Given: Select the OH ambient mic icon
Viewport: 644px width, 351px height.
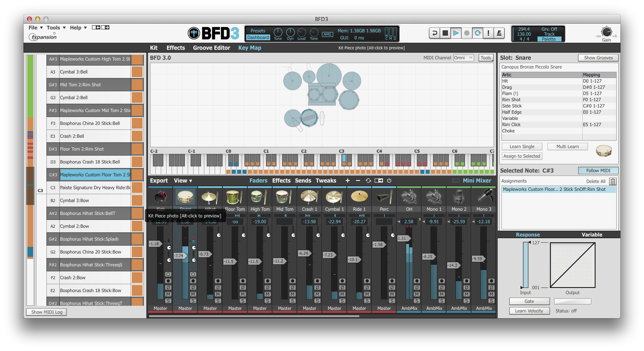Looking at the screenshot, I should [x=409, y=197].
